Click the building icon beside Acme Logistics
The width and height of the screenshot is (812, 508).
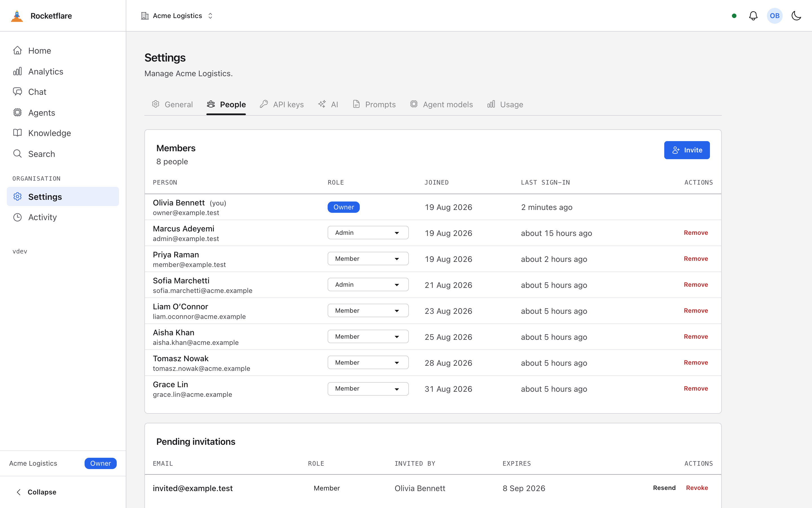point(145,16)
